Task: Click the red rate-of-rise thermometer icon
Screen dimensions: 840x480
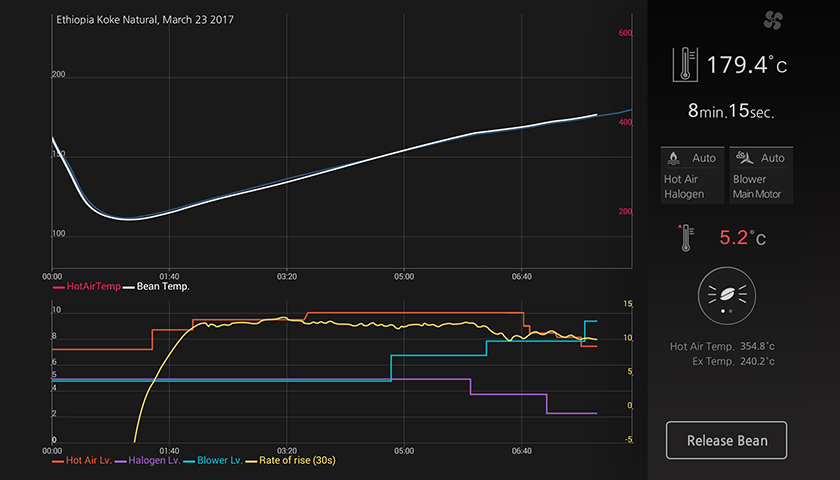Action: click(x=686, y=238)
